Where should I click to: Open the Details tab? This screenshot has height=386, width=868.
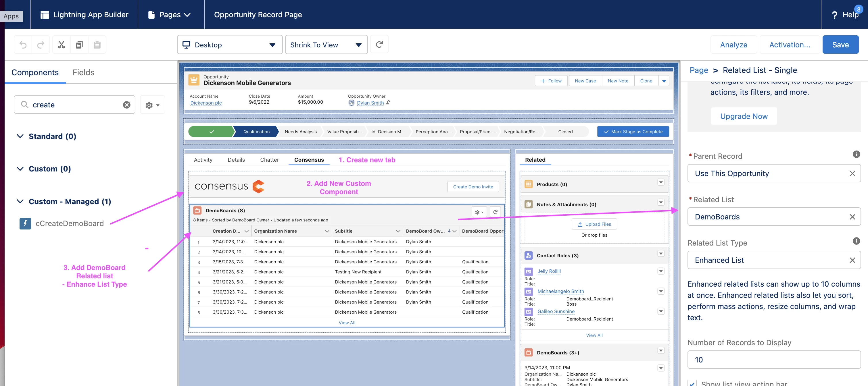coord(236,160)
